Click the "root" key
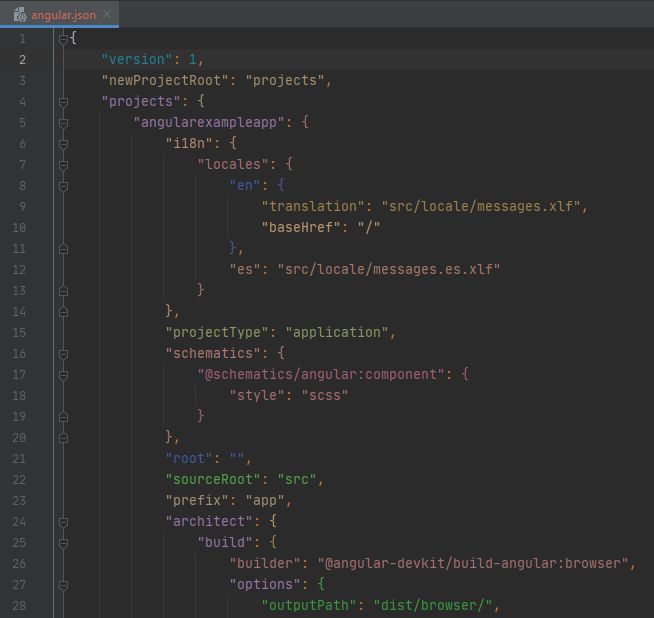This screenshot has width=654, height=618. pyautogui.click(x=189, y=458)
